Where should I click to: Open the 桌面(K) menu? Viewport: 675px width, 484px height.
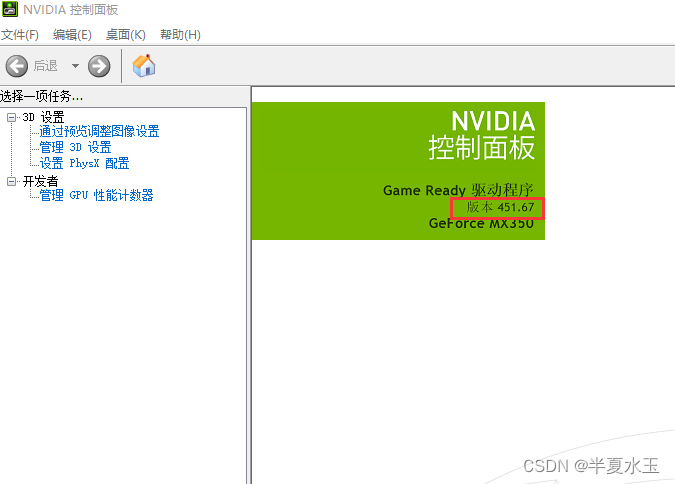click(126, 34)
